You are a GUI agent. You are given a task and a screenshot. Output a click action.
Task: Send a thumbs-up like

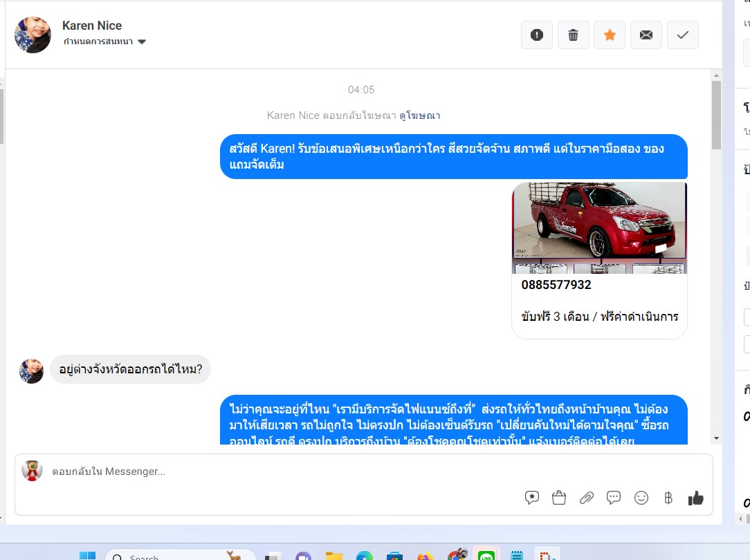pos(695,498)
